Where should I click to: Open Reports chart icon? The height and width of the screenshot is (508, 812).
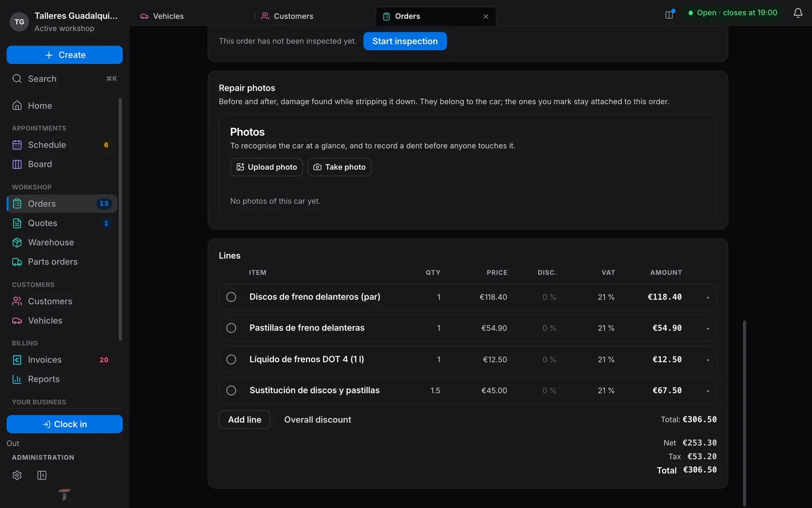(x=17, y=379)
